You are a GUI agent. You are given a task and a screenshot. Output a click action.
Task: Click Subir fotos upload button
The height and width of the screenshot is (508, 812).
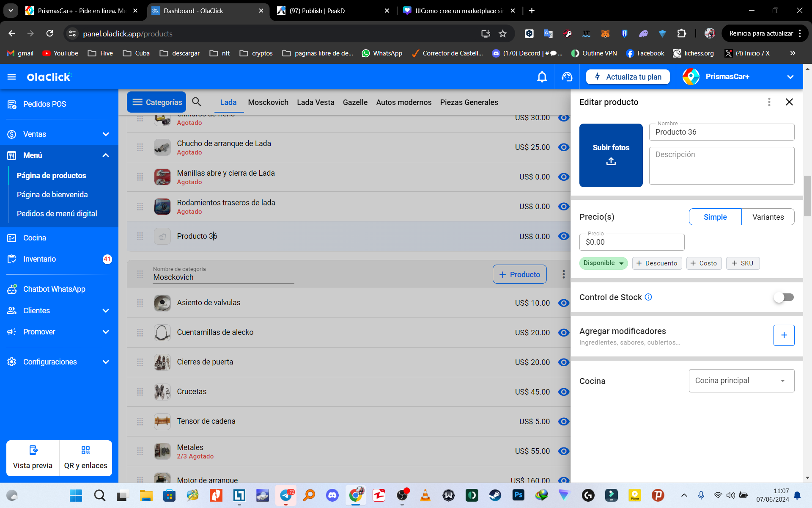611,155
